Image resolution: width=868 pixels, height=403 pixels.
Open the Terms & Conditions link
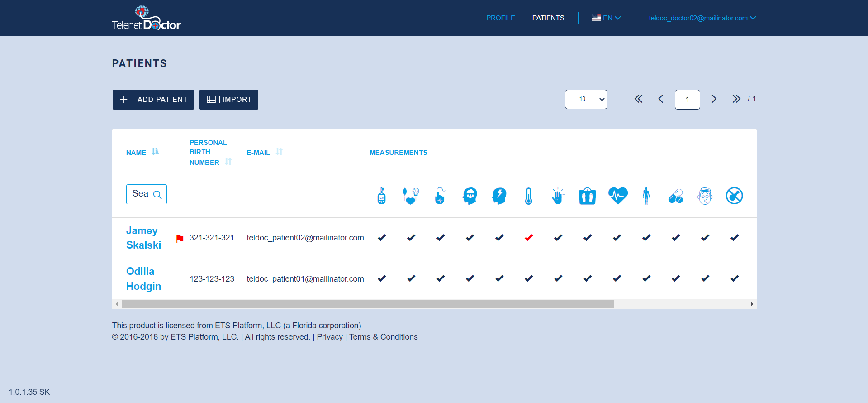point(384,337)
